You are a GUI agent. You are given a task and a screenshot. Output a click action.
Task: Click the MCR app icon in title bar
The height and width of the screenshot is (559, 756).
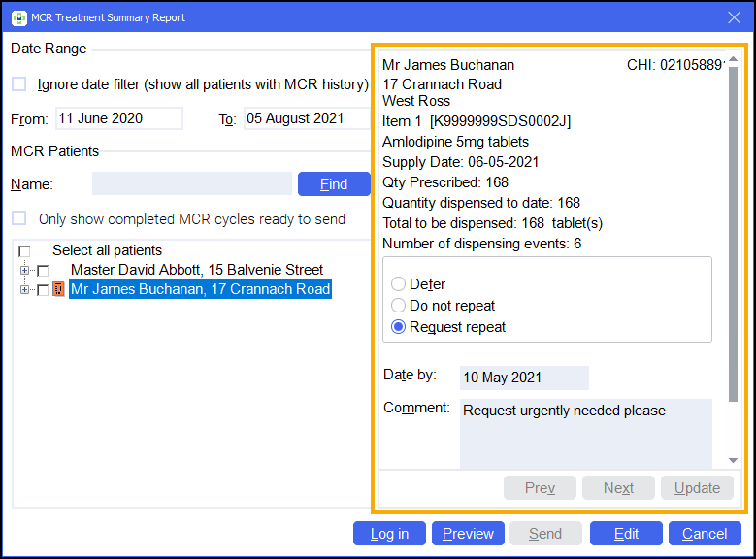click(x=18, y=17)
